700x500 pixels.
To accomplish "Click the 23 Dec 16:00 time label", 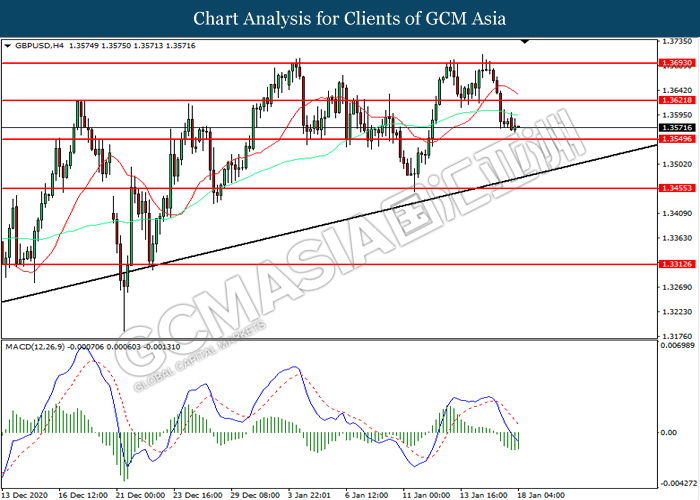I will coord(198,495).
